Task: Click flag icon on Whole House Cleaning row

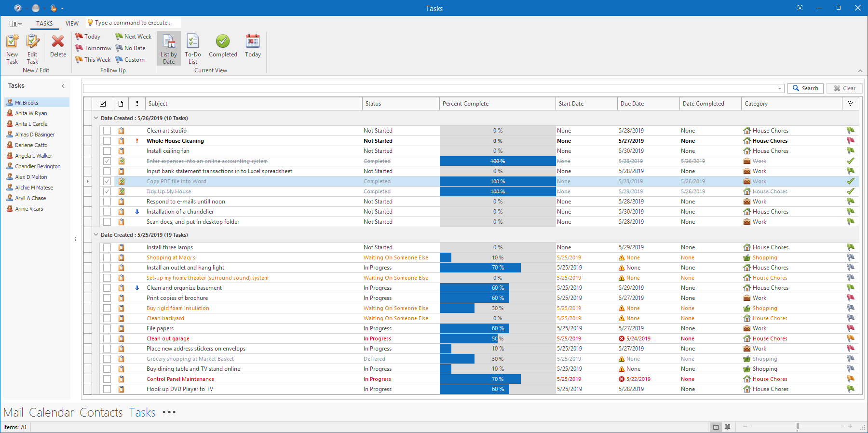Action: click(850, 141)
